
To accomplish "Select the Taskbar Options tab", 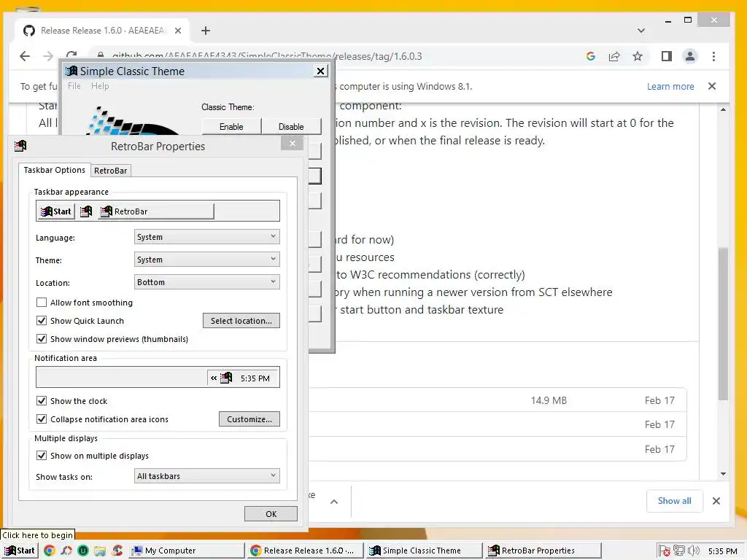I will tap(54, 170).
